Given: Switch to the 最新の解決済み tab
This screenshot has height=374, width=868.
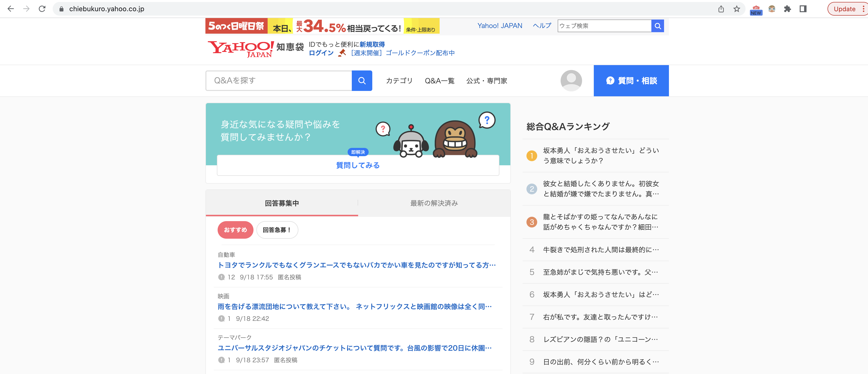Looking at the screenshot, I should click(x=434, y=203).
